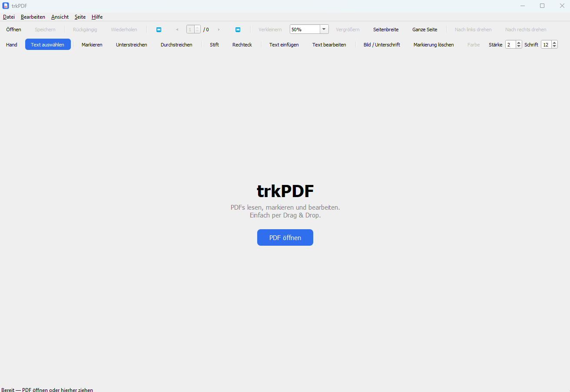The height and width of the screenshot is (392, 570).
Task: Open the Bearbeiten menu
Action: point(33,17)
